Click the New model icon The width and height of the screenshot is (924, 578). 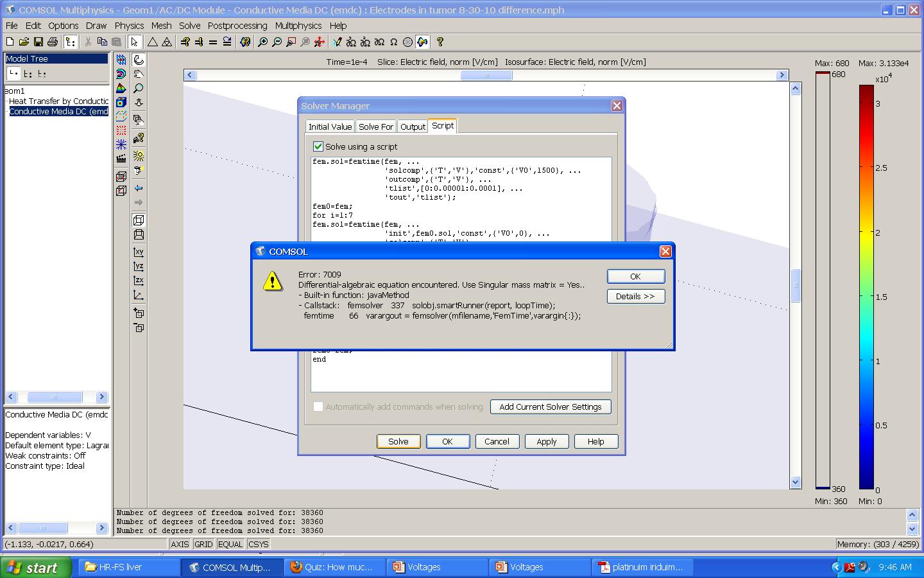(10, 42)
